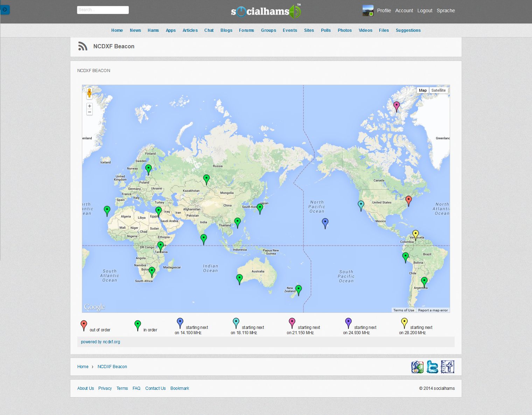Open the Polls menu item
This screenshot has width=532, height=415.
pos(326,30)
